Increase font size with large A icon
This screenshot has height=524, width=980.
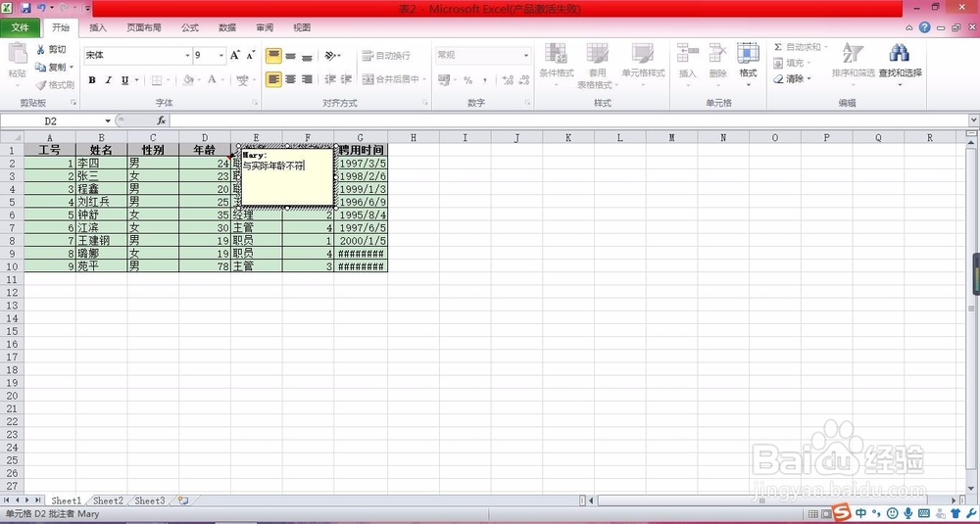235,55
